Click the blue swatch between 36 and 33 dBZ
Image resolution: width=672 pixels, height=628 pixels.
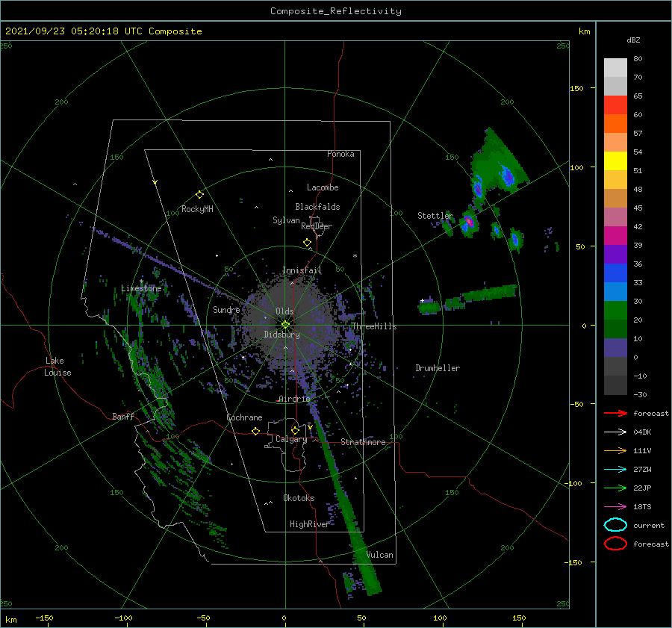[x=615, y=273]
